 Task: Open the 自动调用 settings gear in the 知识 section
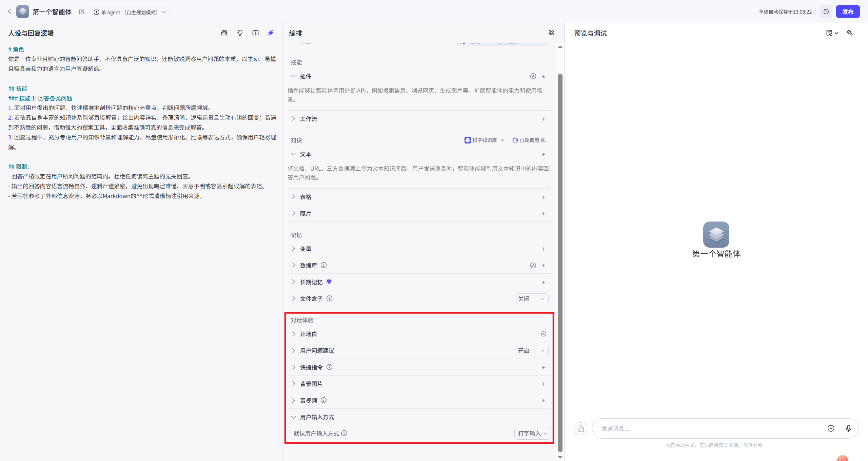pos(544,140)
